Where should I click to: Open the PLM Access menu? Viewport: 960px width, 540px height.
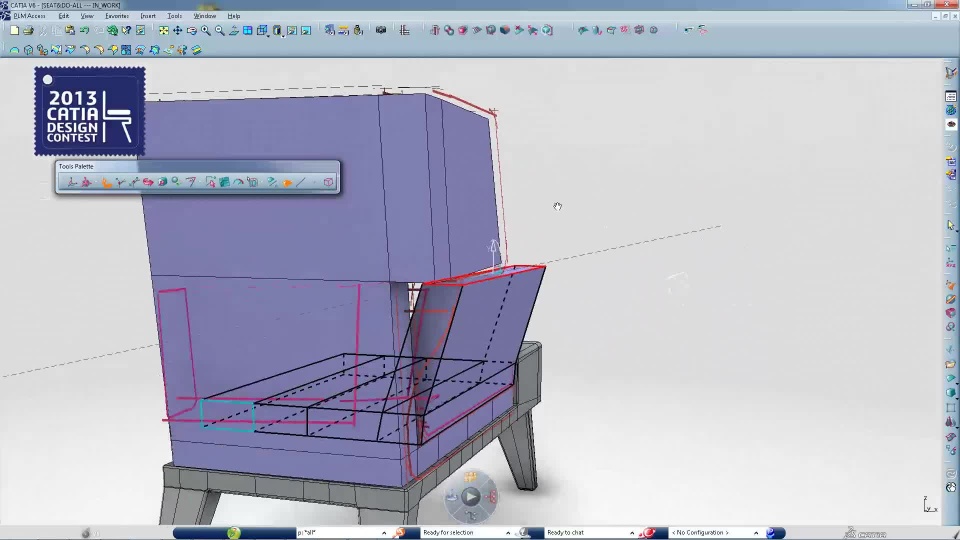(29, 16)
